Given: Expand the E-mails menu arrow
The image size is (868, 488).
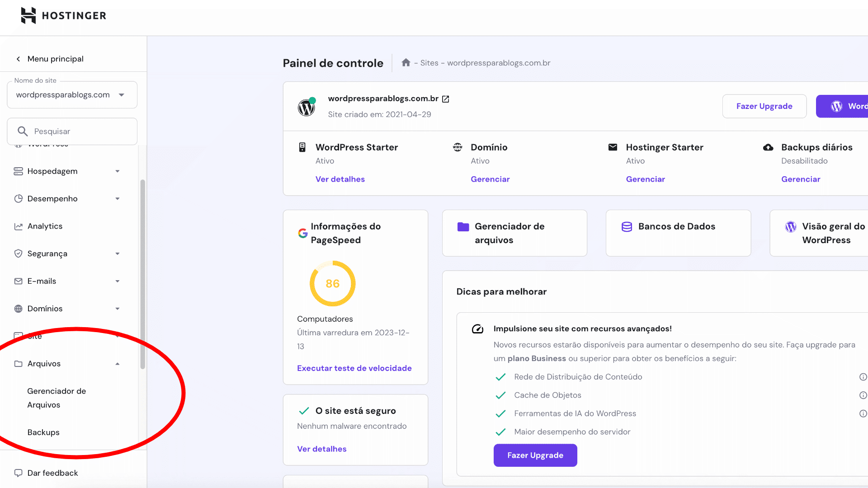Looking at the screenshot, I should point(118,281).
